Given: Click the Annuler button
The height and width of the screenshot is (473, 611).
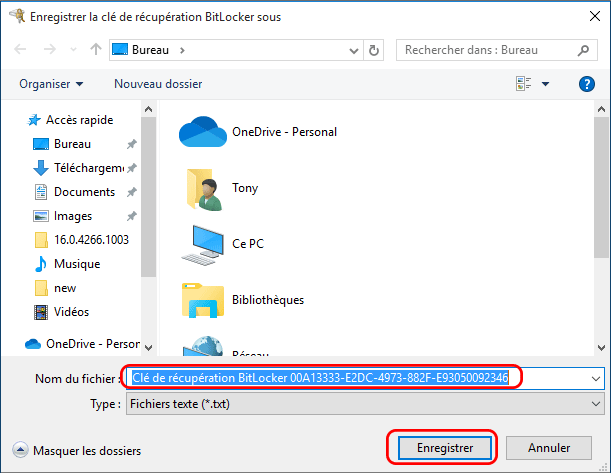Looking at the screenshot, I should [549, 448].
